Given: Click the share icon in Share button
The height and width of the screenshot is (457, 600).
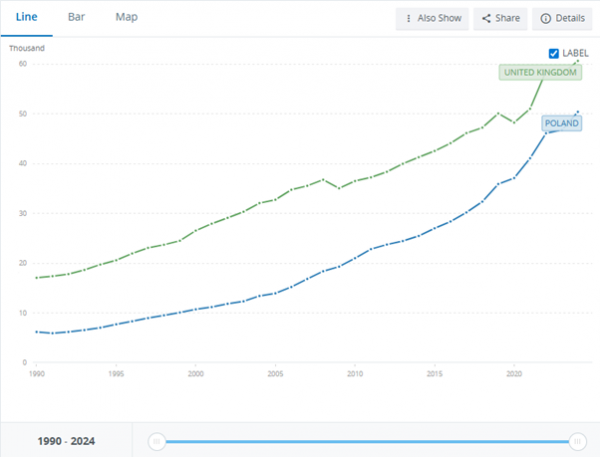Looking at the screenshot, I should point(485,18).
